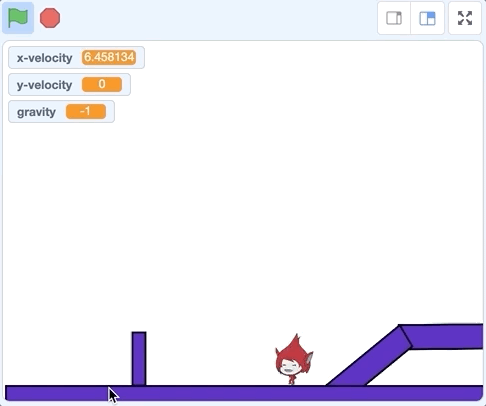Select the y-velocity variable label
486x406 pixels.
pyautogui.click(x=44, y=85)
